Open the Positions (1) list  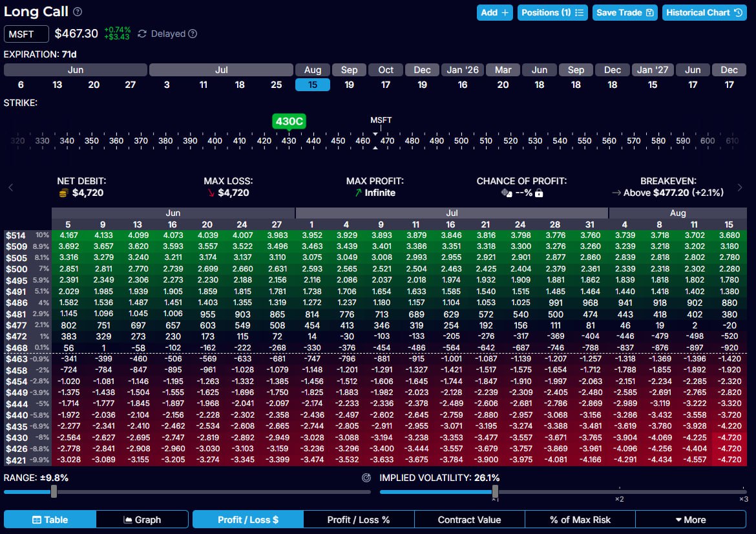[x=552, y=12]
